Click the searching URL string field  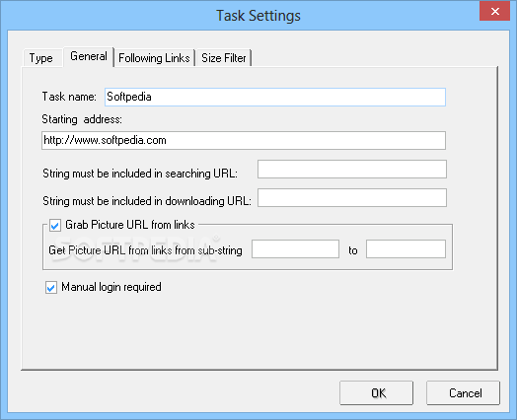click(352, 169)
